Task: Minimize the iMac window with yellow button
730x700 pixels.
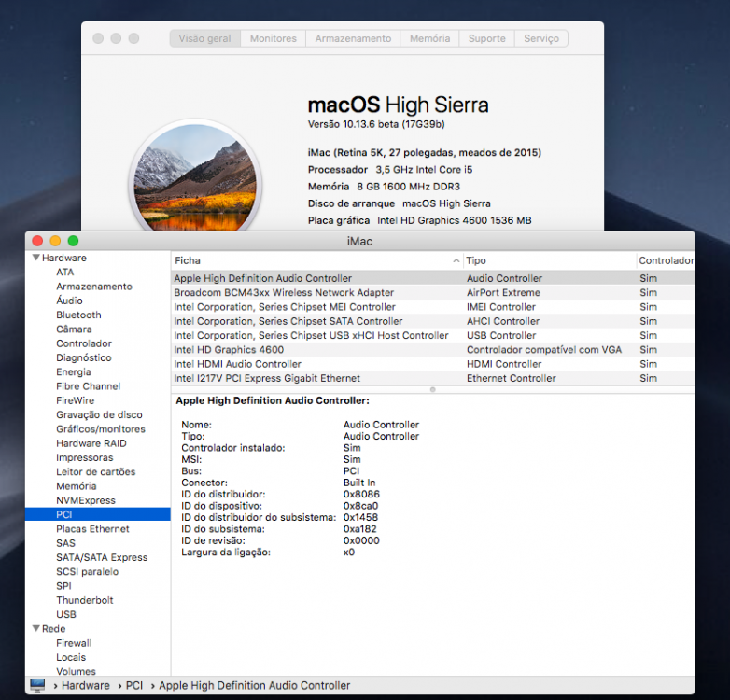Action: [x=55, y=241]
